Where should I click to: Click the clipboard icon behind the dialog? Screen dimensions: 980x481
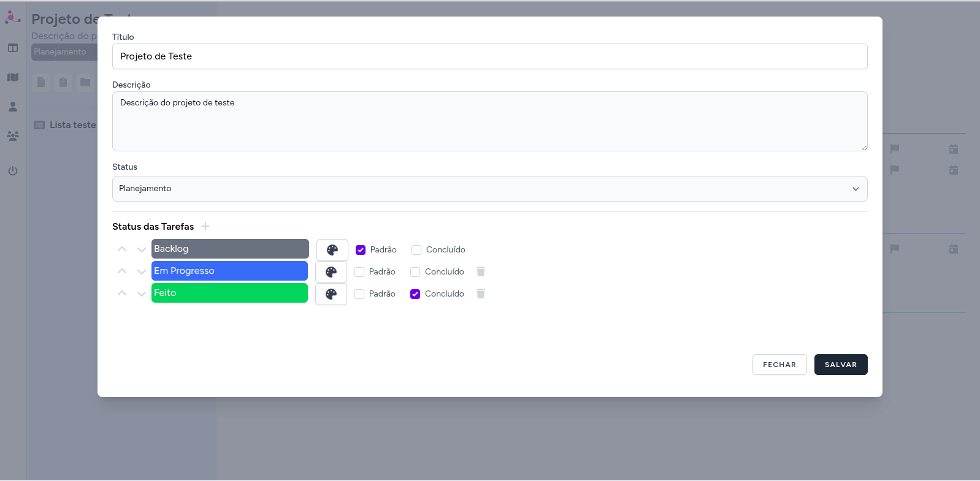63,82
